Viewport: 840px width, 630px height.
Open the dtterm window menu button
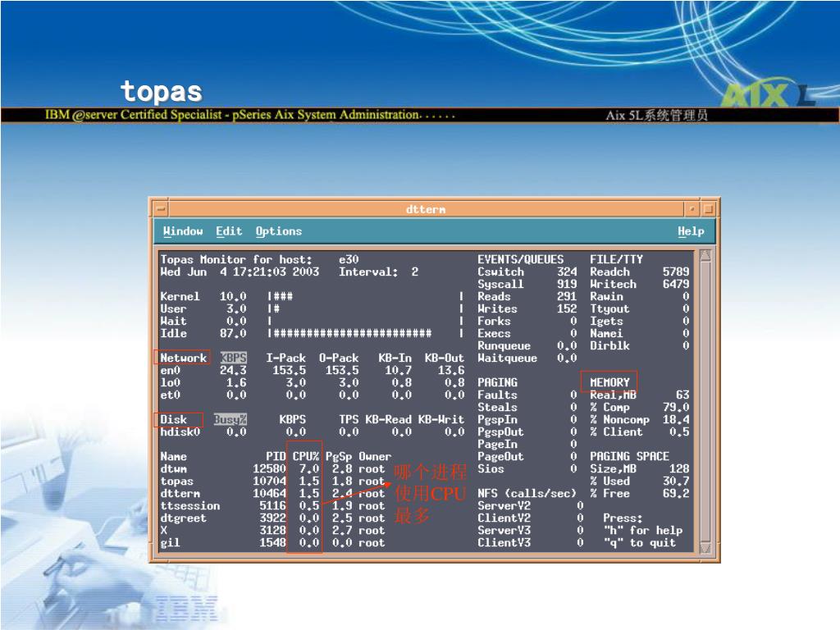[x=161, y=209]
